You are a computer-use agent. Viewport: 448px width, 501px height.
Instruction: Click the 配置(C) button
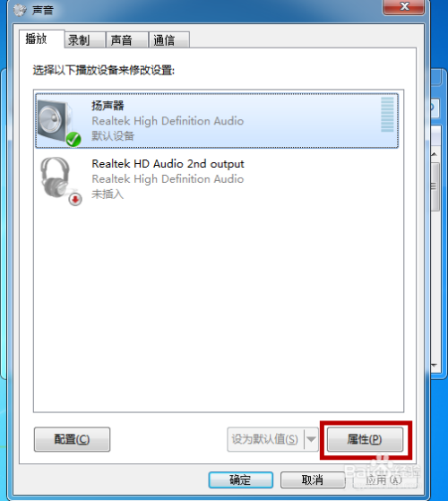[x=73, y=439]
